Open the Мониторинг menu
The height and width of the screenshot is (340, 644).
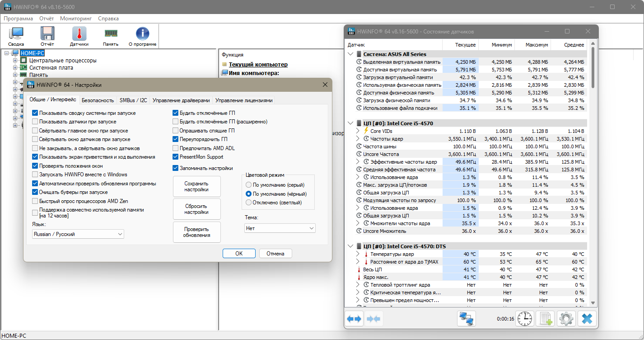(x=76, y=19)
